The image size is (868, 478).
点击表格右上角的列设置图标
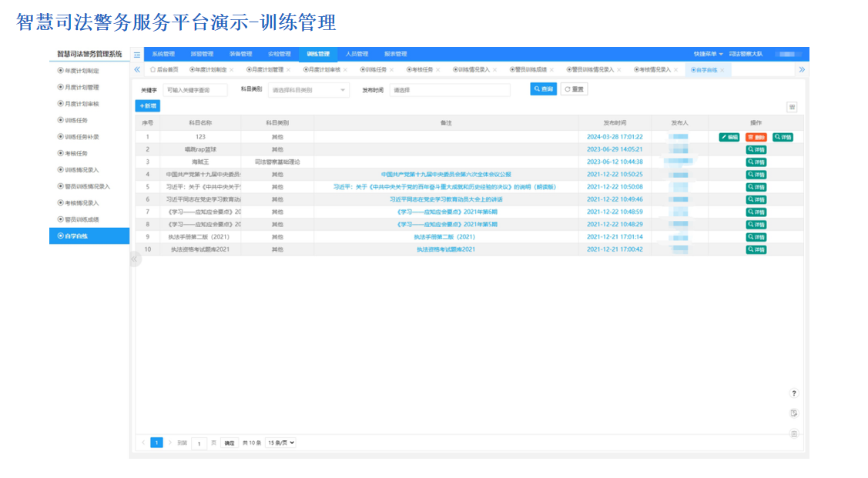pos(792,108)
